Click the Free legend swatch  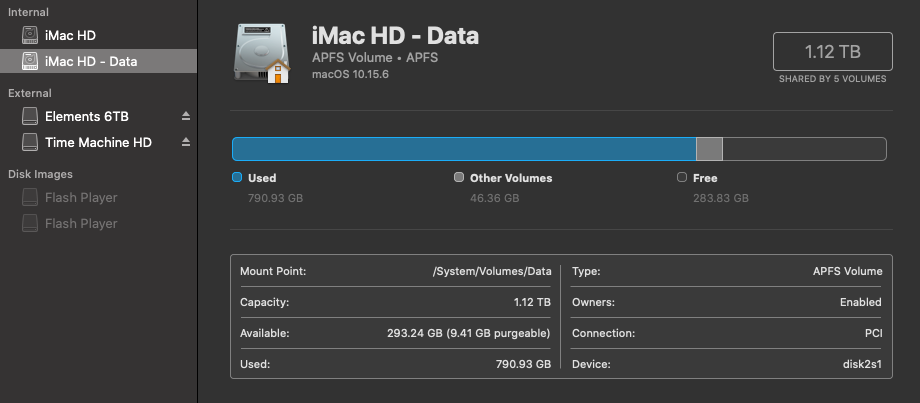click(x=682, y=177)
